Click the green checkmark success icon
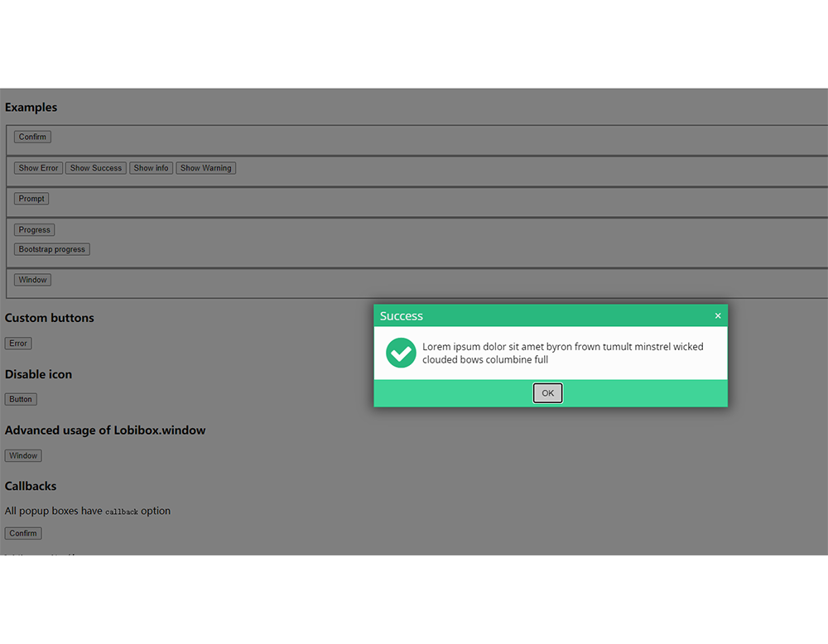This screenshot has height=644, width=828. point(401,353)
